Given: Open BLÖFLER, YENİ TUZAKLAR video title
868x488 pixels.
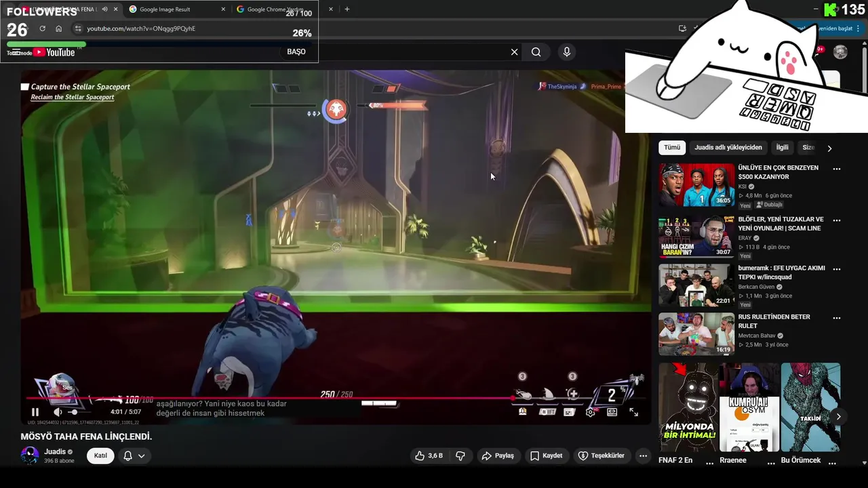Looking at the screenshot, I should 781,224.
